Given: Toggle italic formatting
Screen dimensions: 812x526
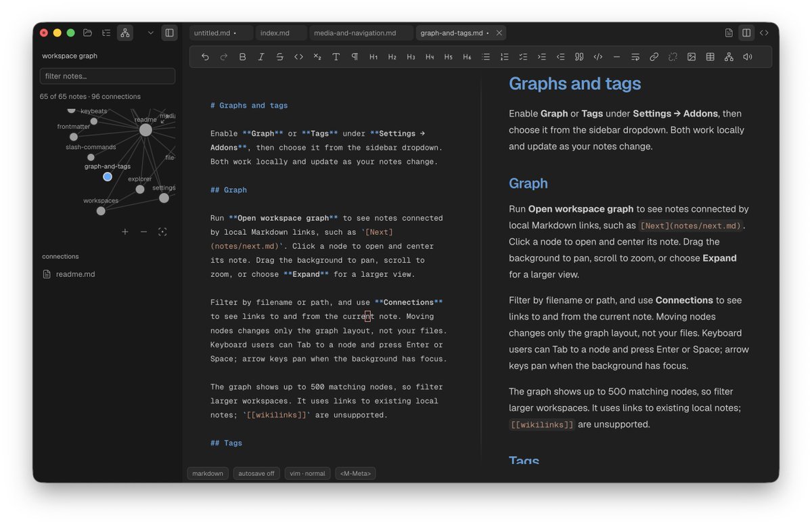Looking at the screenshot, I should pos(261,57).
